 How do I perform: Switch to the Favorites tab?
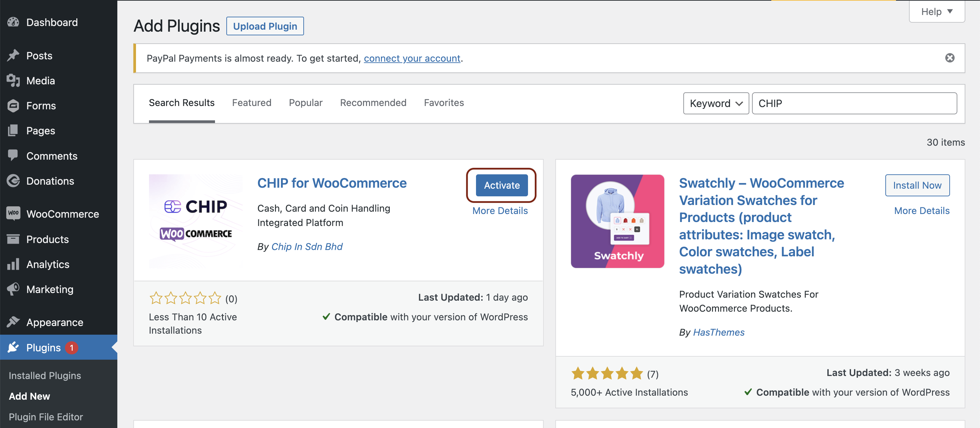click(x=444, y=103)
